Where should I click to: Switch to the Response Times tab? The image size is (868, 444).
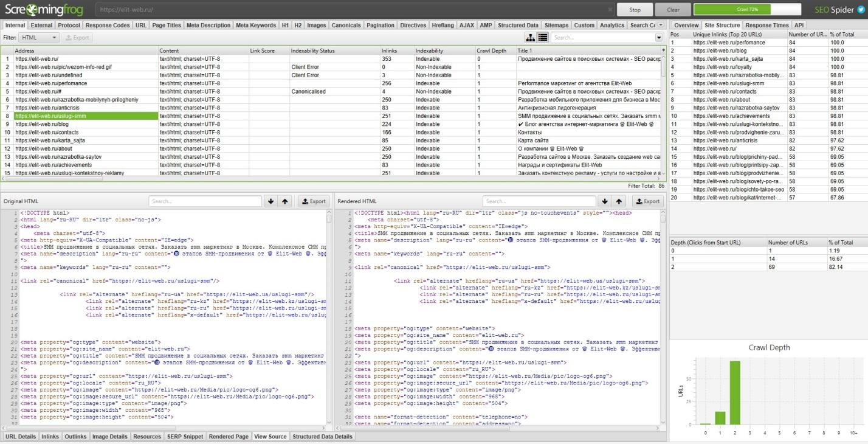click(x=767, y=26)
